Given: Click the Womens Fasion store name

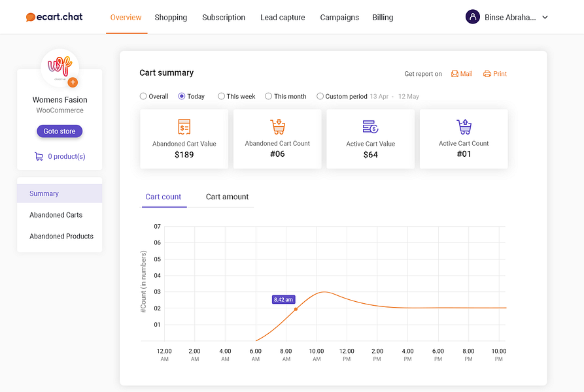Looking at the screenshot, I should point(60,100).
